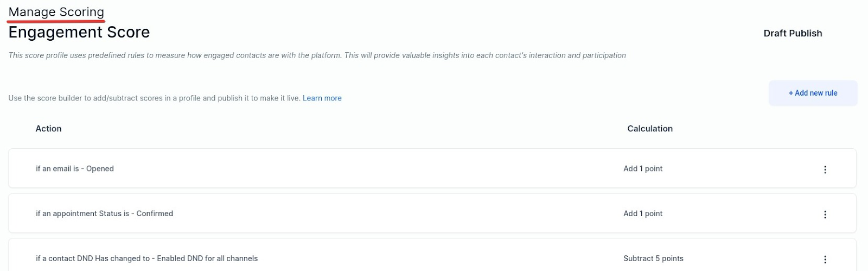Click the italic score profile description
Screen dimensions: 868x271
(x=317, y=55)
